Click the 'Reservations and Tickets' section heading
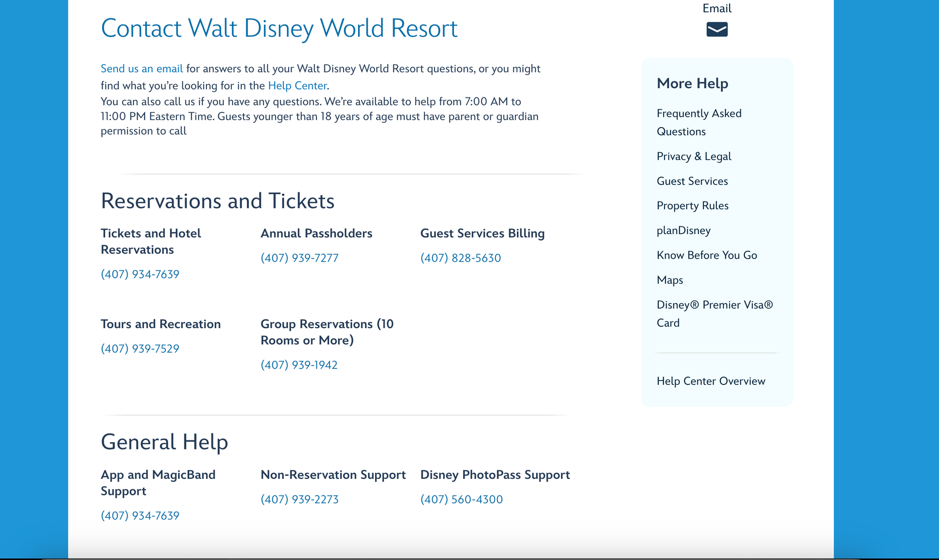 pos(218,201)
